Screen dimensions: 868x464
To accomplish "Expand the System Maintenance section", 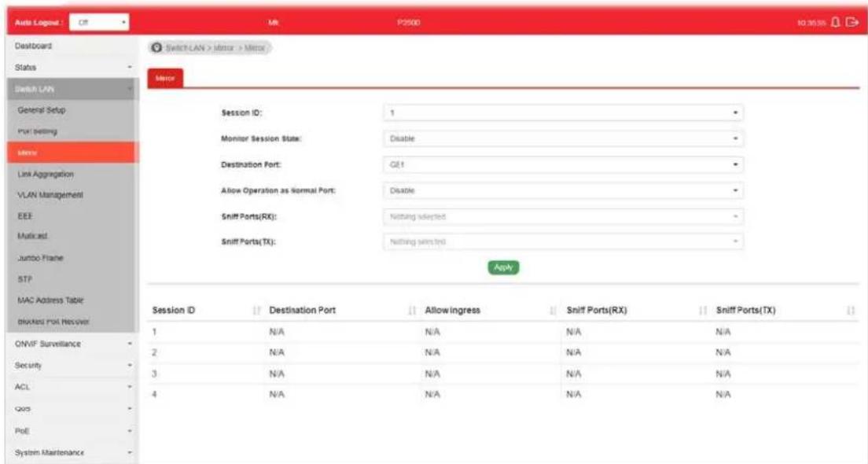I will [x=72, y=452].
